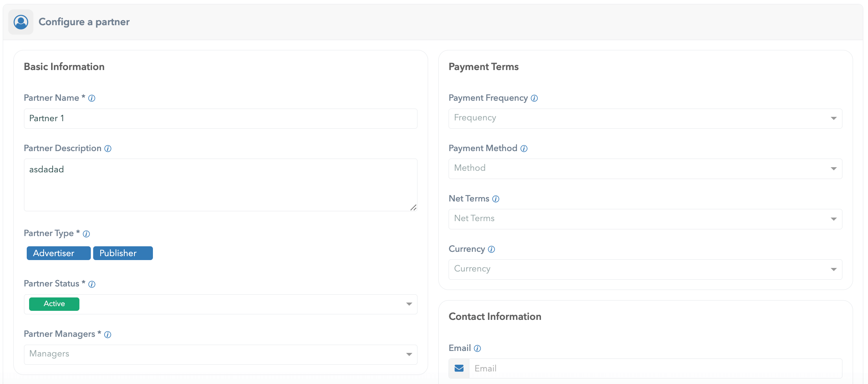Click the partner profile icon in header
Screen dimensions: 868x384
(x=21, y=22)
